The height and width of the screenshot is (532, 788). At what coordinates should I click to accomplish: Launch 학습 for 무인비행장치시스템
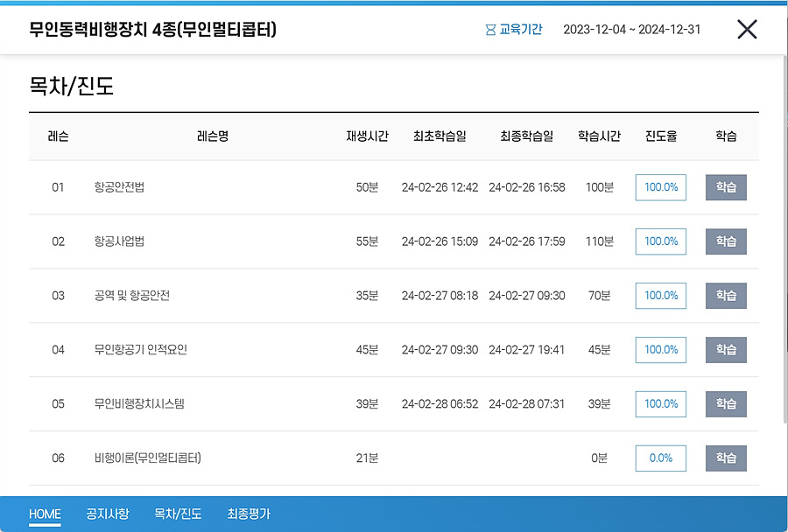[726, 404]
